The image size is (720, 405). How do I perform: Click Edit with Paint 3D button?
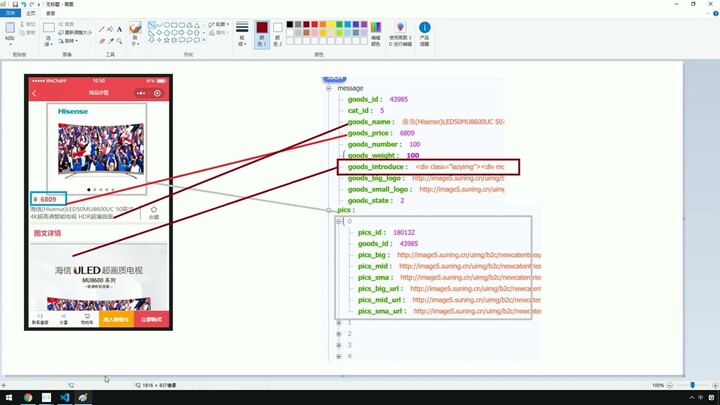click(400, 34)
